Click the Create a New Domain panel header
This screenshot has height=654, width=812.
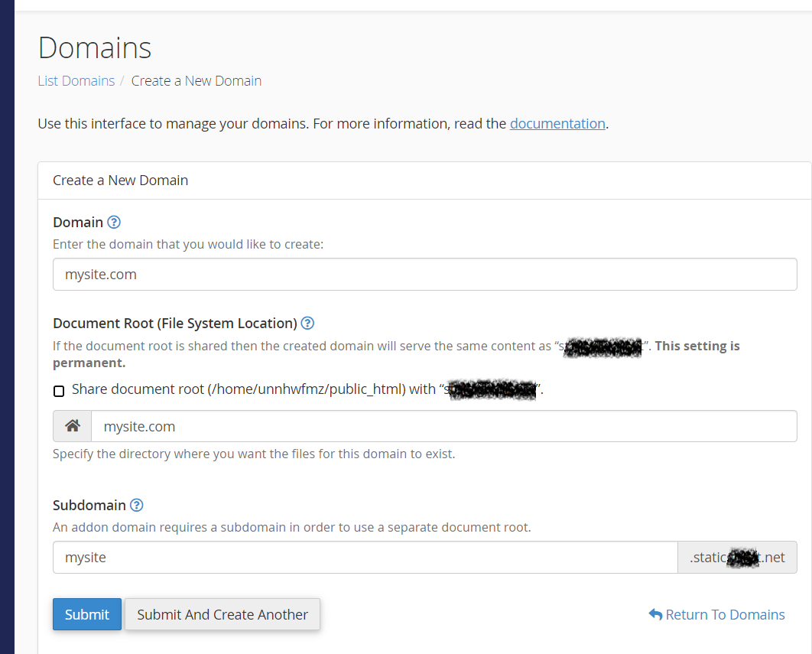click(x=120, y=180)
